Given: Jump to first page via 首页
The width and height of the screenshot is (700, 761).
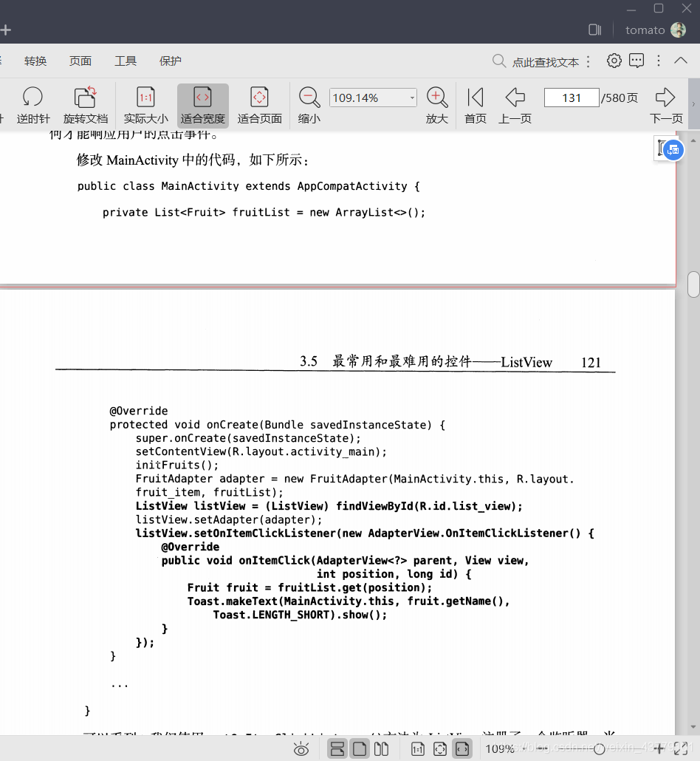Looking at the screenshot, I should pyautogui.click(x=475, y=106).
